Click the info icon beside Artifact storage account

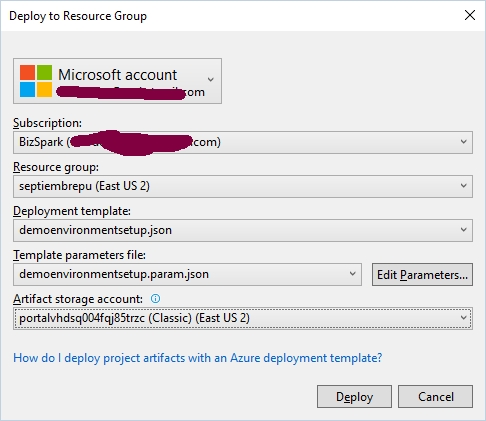pyautogui.click(x=155, y=299)
